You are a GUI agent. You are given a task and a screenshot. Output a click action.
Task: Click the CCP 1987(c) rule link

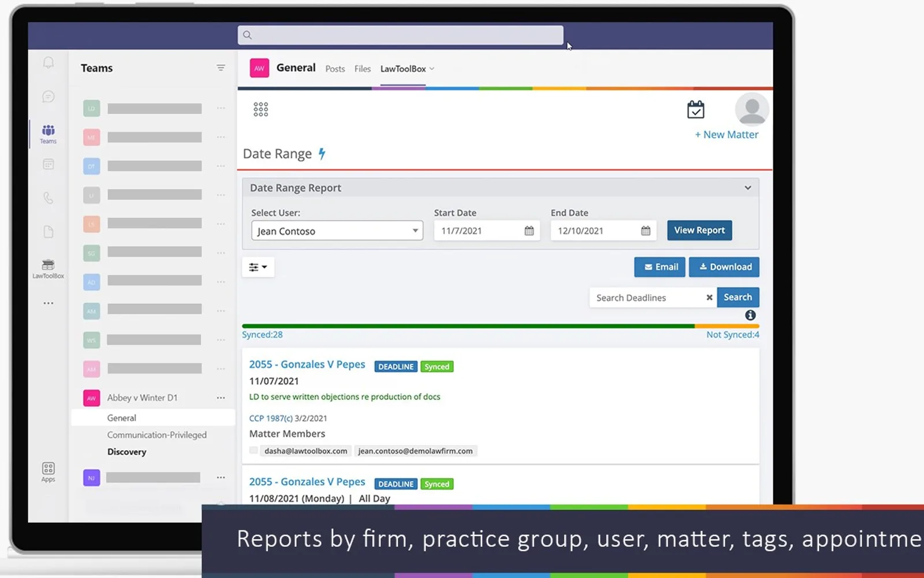click(271, 418)
